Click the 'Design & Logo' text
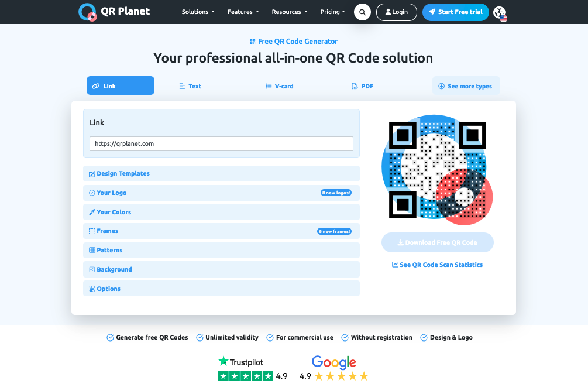This screenshot has width=588, height=387. 451,337
